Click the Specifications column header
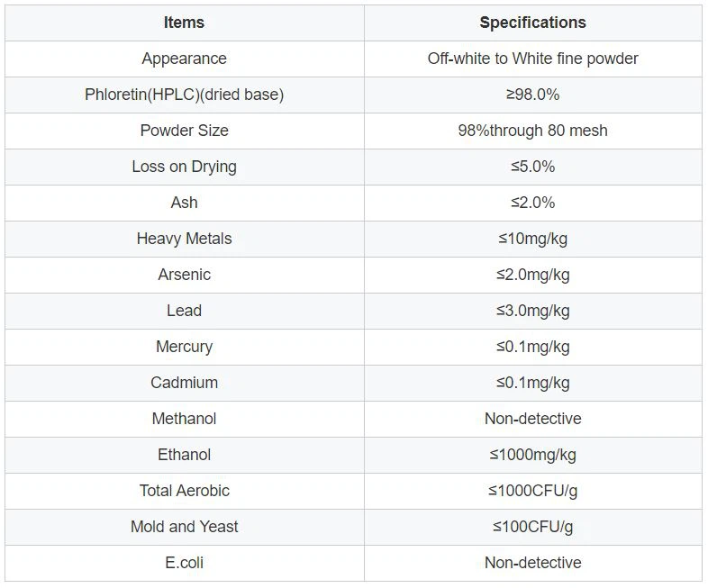Viewport: 708px width, 588px height. [532, 23]
